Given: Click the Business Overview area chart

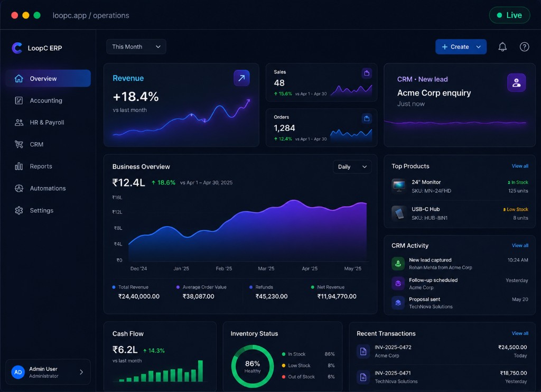Looking at the screenshot, I should tap(247, 230).
